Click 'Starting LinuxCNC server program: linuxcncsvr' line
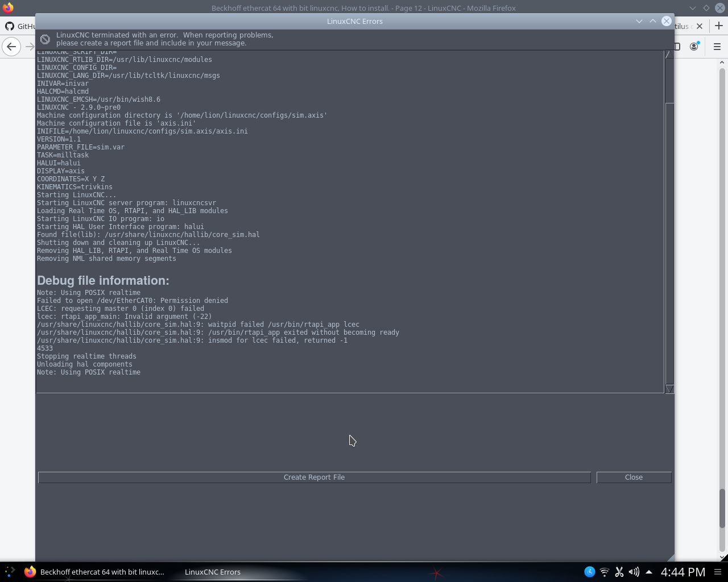 (126, 203)
